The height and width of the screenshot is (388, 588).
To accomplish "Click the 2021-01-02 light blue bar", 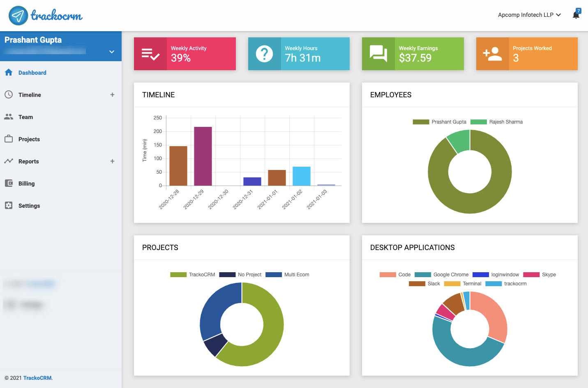I will tap(302, 176).
